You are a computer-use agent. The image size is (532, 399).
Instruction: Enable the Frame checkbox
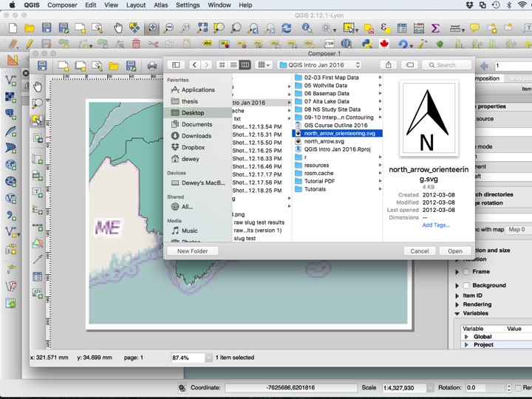[466, 271]
